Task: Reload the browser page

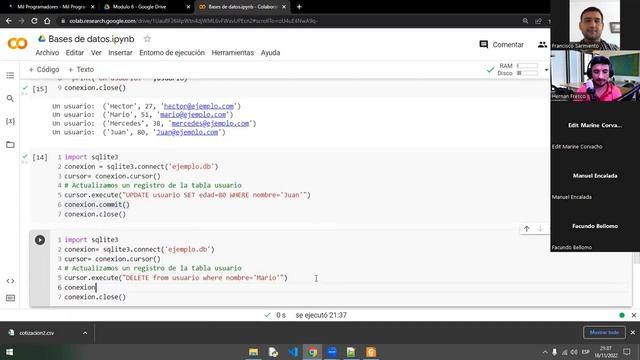Action: point(34,21)
